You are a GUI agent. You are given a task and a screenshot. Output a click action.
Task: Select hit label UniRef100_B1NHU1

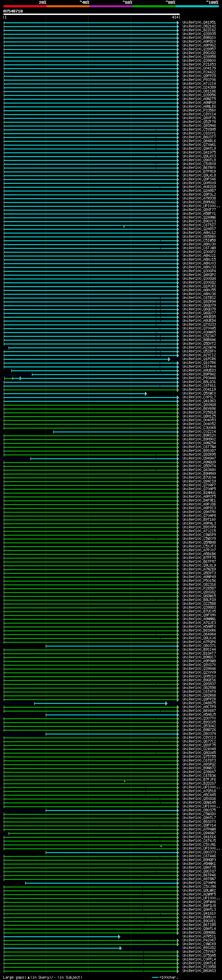[x=199, y=493]
